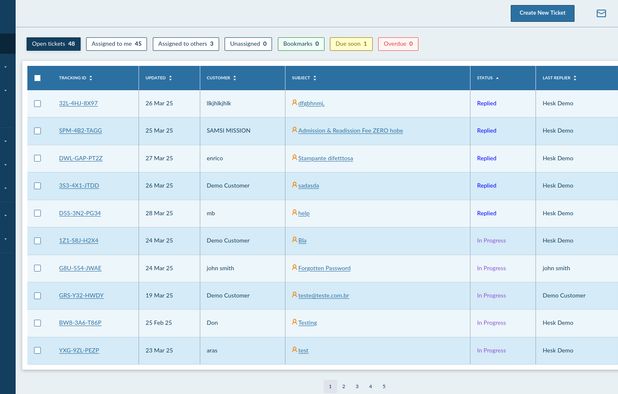The height and width of the screenshot is (394, 618).
Task: Show the Open tickets 48 filter
Action: click(54, 44)
